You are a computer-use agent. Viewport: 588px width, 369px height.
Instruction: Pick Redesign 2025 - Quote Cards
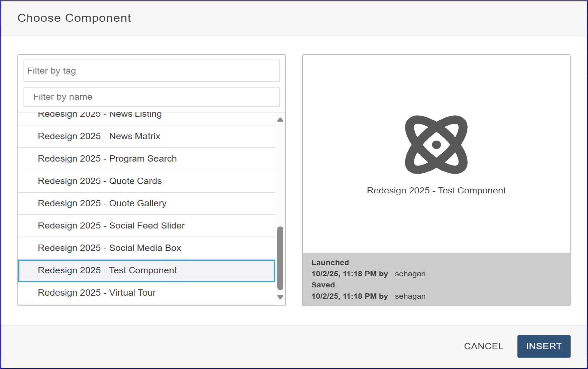[x=100, y=181]
